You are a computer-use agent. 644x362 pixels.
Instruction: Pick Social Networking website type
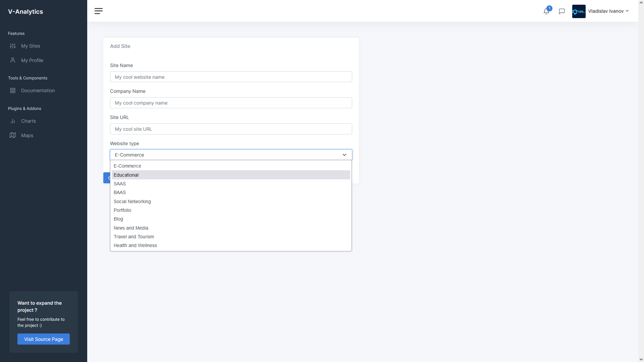coord(132,201)
